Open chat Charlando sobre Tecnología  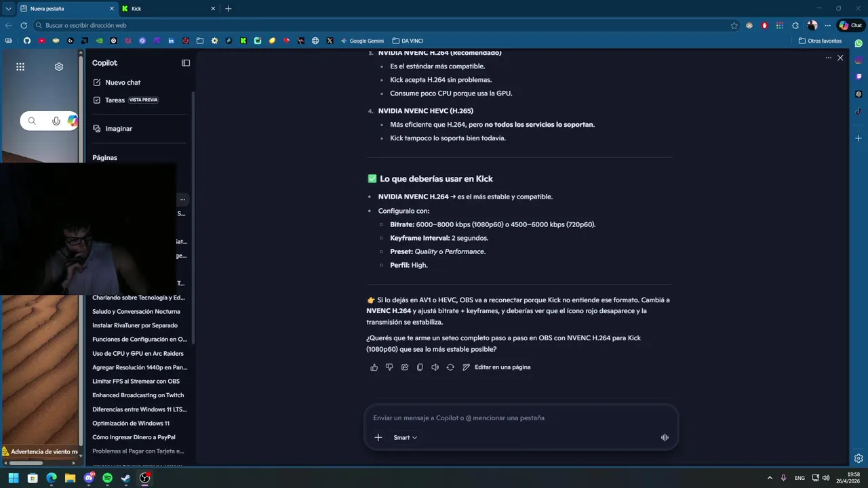pyautogui.click(x=139, y=298)
